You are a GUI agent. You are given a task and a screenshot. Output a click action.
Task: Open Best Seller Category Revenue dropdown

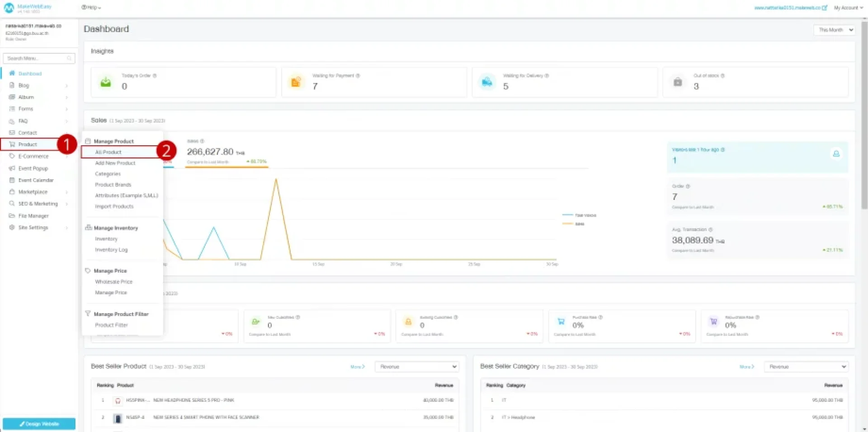point(806,367)
